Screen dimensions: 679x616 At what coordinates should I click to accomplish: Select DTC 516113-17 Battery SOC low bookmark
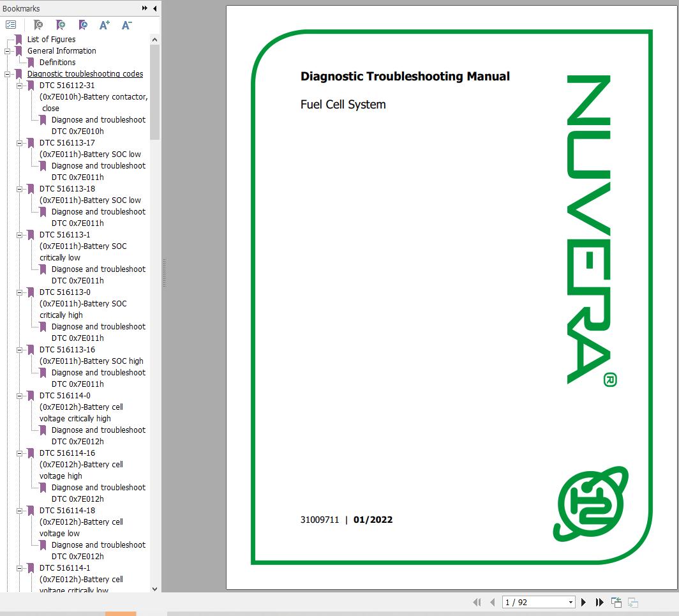tap(90, 148)
